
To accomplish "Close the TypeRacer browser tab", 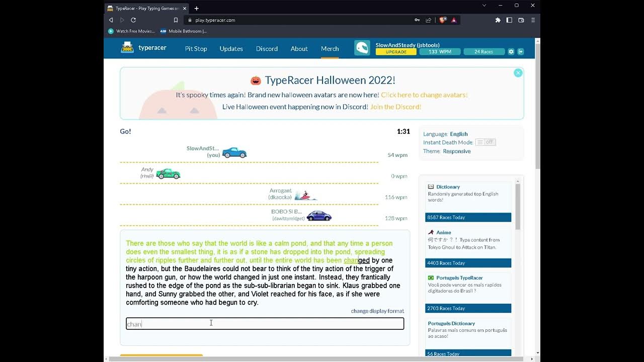I will (185, 8).
